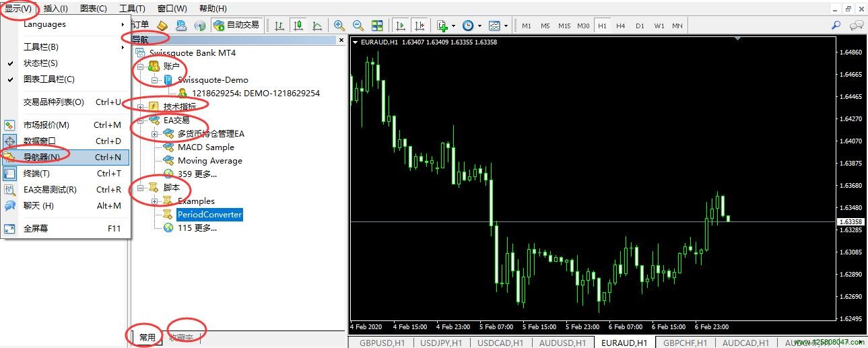Click the account person icon in toolbar
The image size is (868, 348).
[x=181, y=26]
